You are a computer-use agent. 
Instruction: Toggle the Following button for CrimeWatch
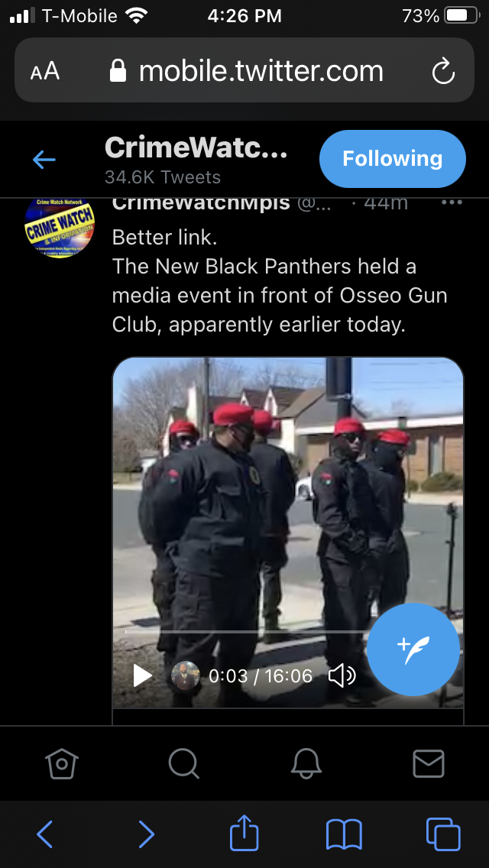393,159
